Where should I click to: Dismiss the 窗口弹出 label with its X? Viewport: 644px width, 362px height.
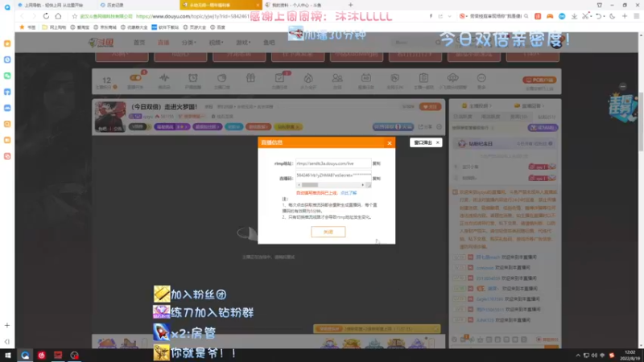(x=437, y=142)
